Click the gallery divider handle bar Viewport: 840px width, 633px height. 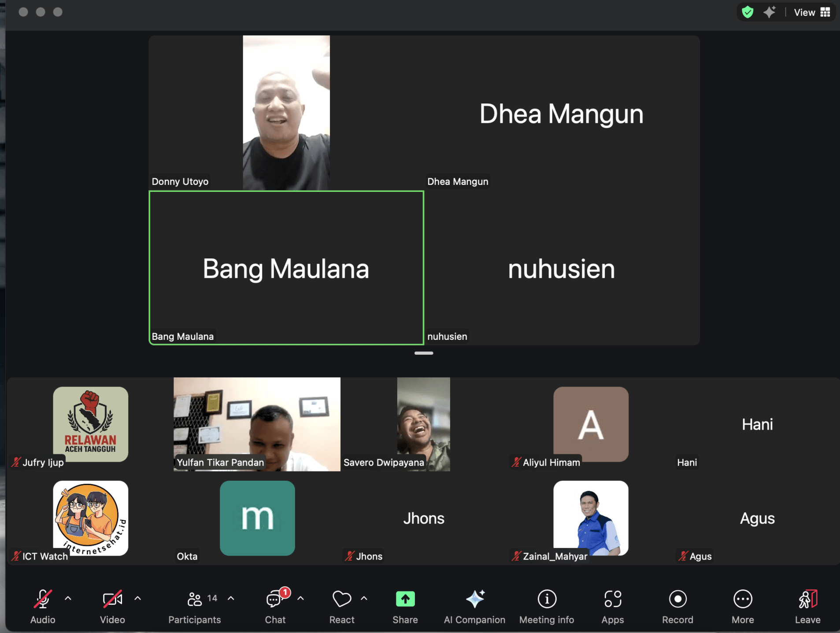(424, 353)
